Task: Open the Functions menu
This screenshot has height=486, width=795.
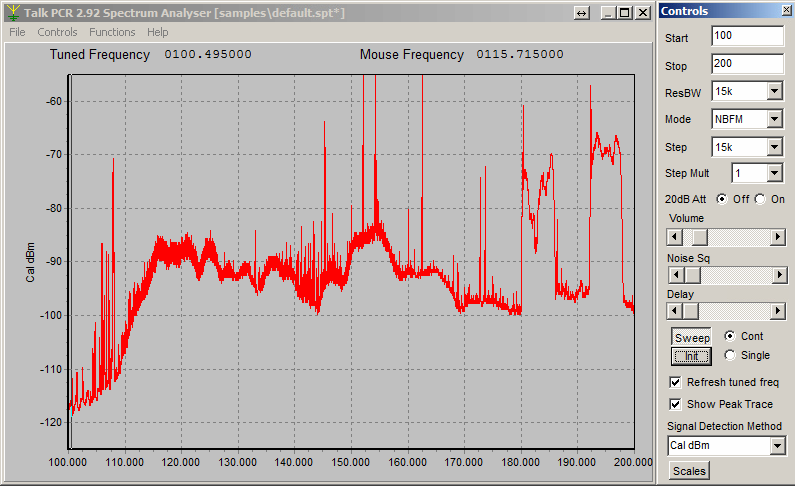Action: pos(112,32)
